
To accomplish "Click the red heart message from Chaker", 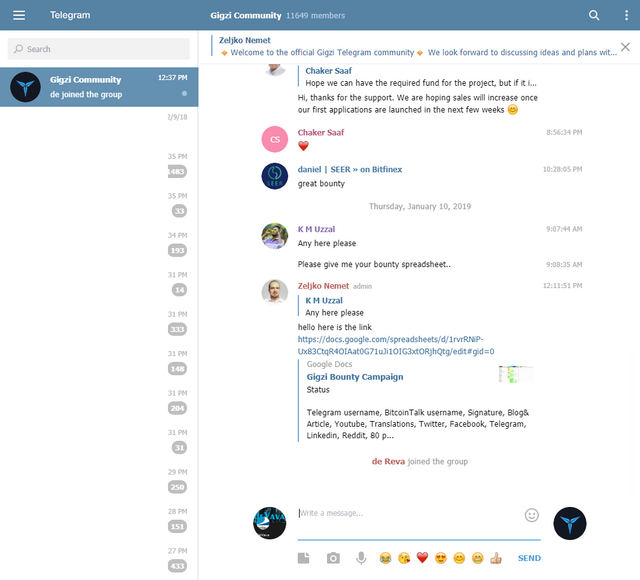I will pos(303,146).
